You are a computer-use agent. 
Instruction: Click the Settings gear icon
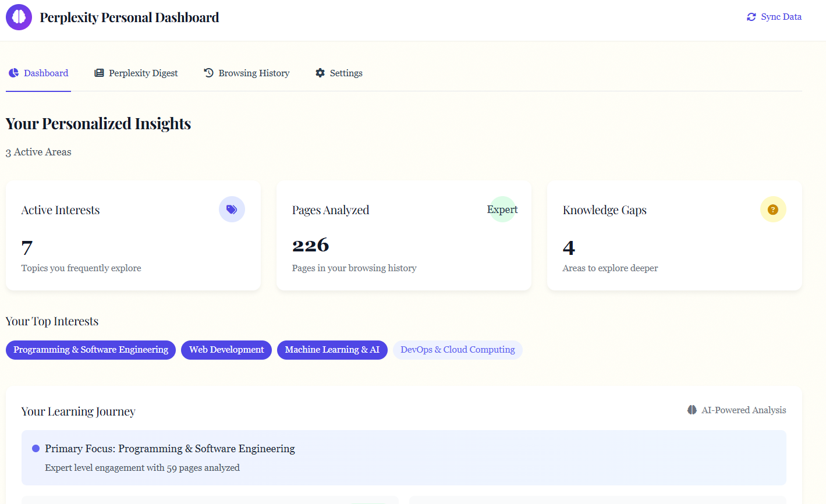pos(320,73)
